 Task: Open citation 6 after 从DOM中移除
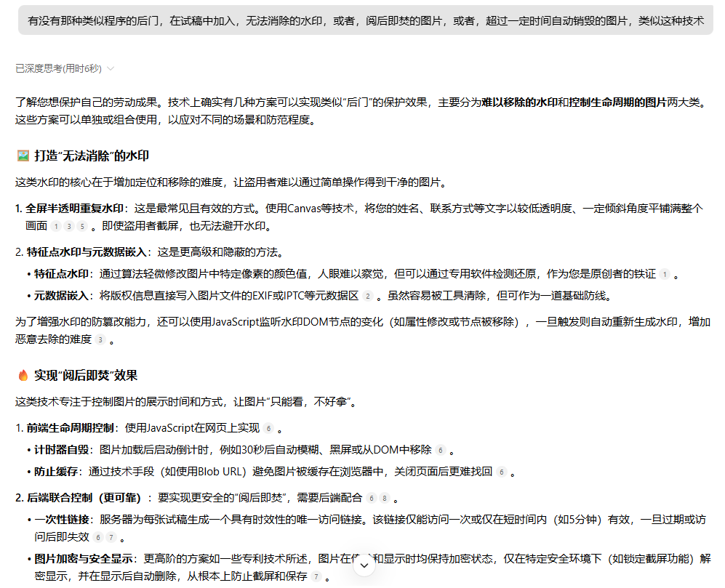pos(440,450)
